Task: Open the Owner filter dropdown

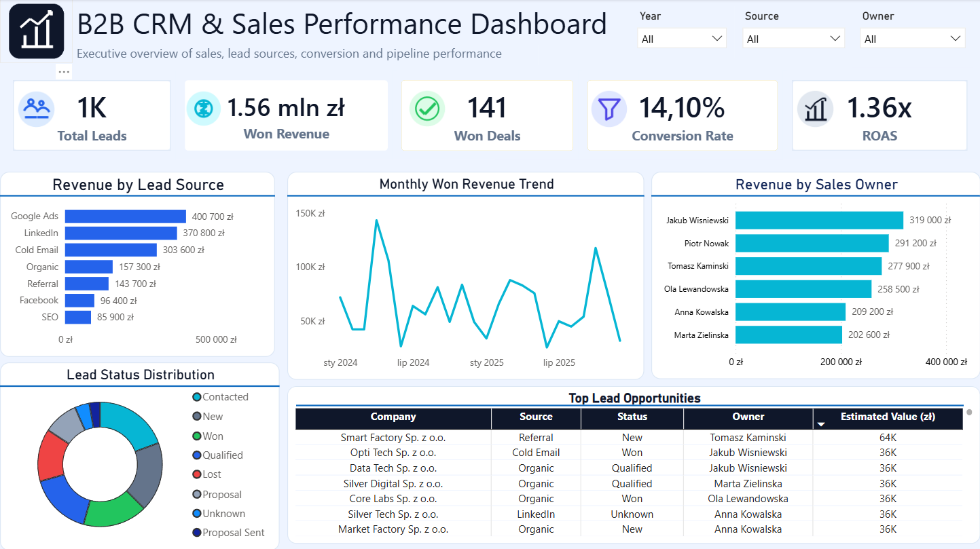Action: (913, 39)
